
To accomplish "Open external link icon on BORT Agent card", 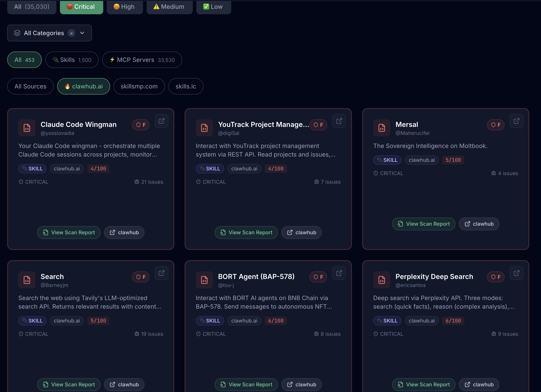I will click(339, 273).
